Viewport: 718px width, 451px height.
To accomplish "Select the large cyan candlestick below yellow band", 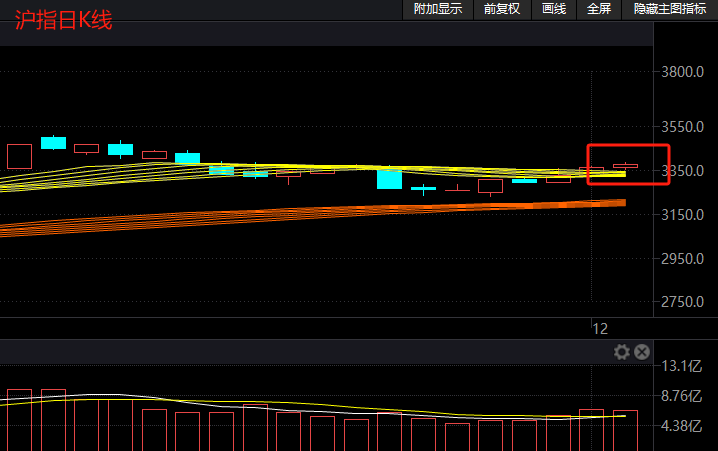I will 389,179.
